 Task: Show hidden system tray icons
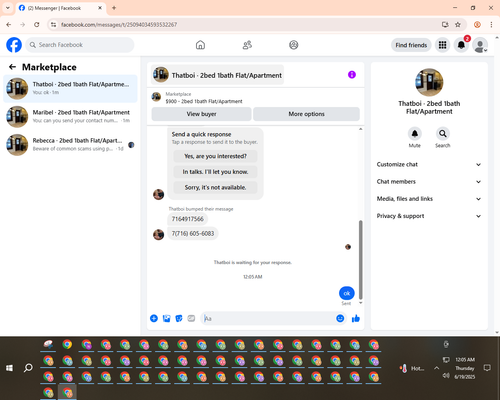pyautogui.click(x=436, y=368)
